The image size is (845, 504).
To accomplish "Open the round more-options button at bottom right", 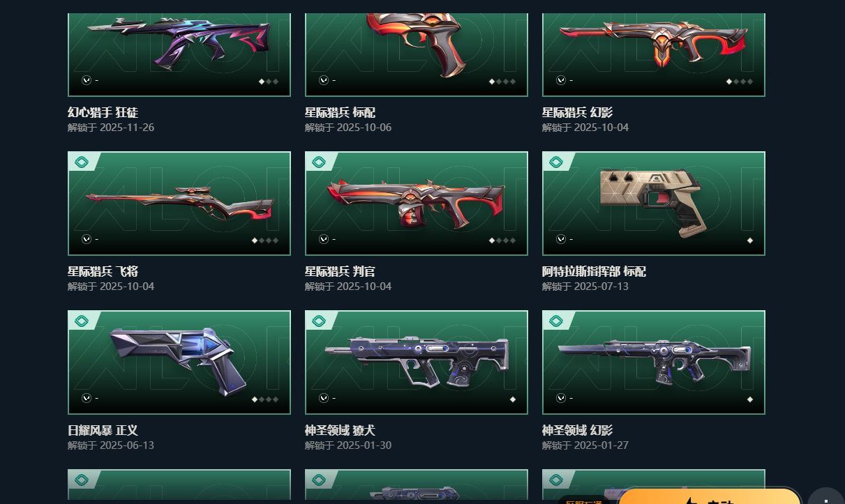I will click(826, 496).
